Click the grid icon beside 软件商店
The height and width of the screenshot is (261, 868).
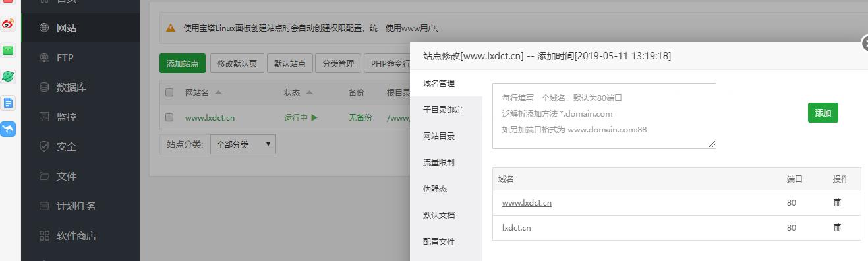coord(44,235)
